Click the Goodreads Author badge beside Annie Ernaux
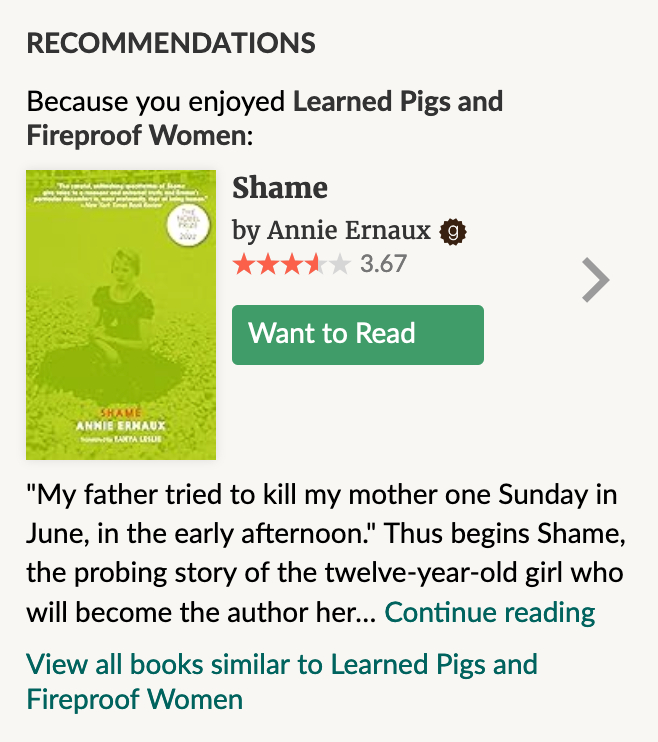 pyautogui.click(x=453, y=232)
